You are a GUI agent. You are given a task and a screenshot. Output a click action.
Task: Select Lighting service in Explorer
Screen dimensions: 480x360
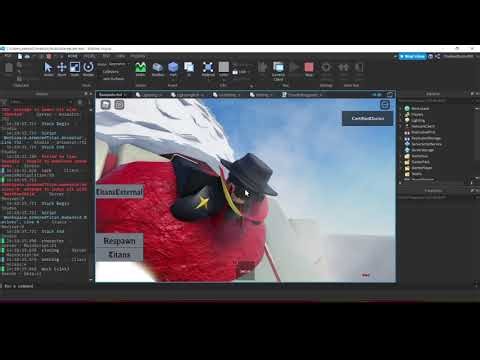click(418, 121)
